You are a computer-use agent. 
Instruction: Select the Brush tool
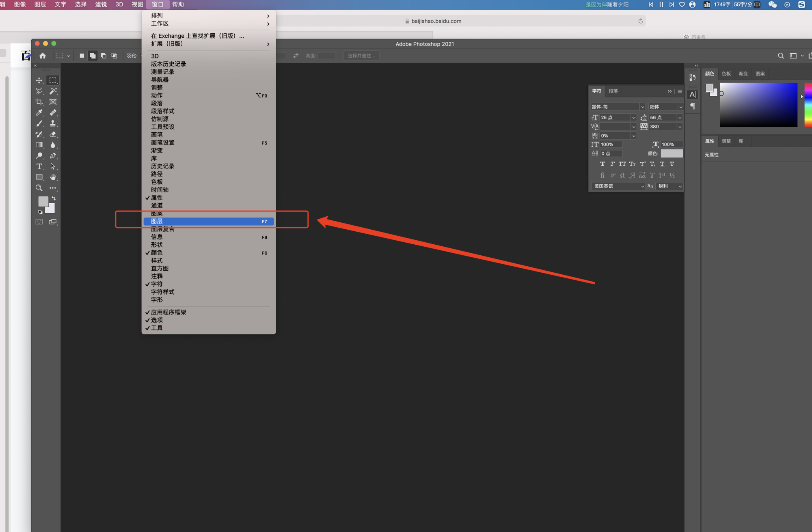click(x=39, y=123)
